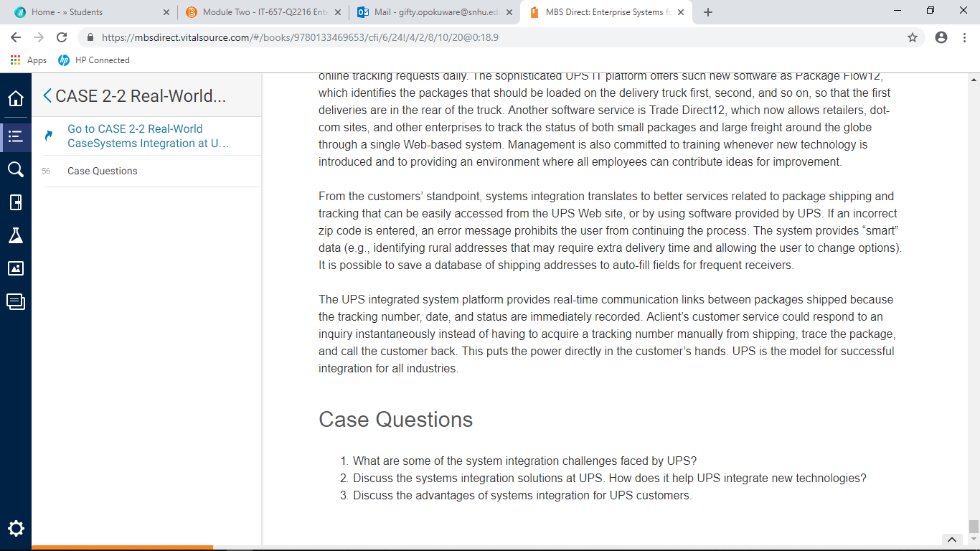Viewport: 980px width, 551px height.
Task: Collapse back using the CASE 2-2 chevron
Action: (48, 94)
